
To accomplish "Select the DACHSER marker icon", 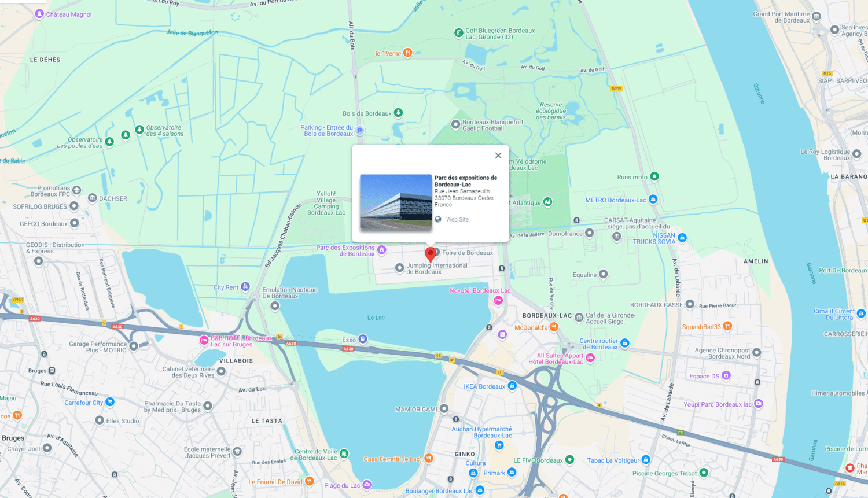I will 92,198.
